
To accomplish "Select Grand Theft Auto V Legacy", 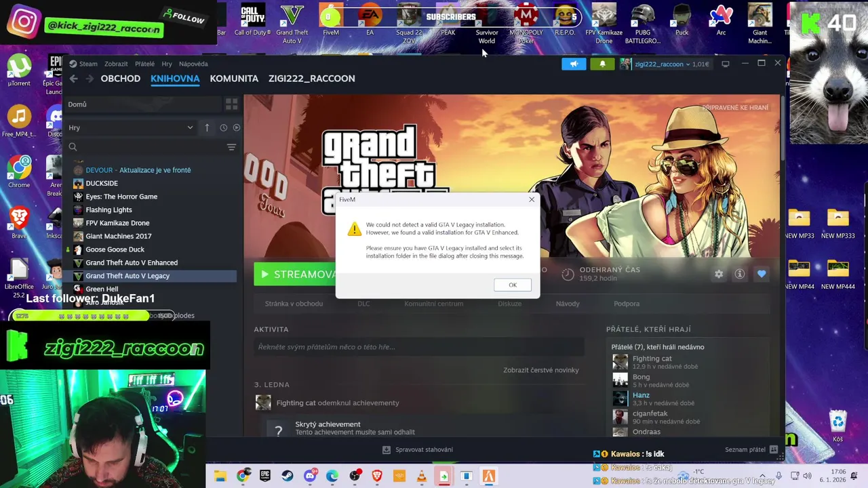I will coord(154,276).
